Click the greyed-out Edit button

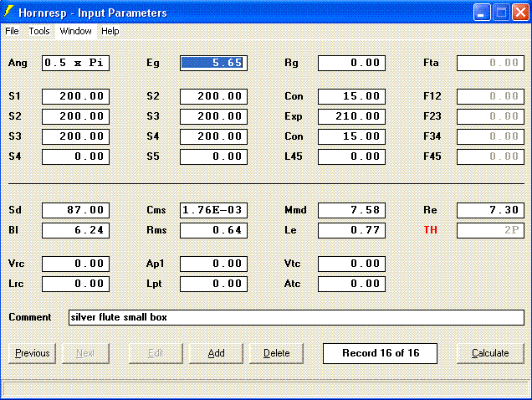(x=156, y=353)
